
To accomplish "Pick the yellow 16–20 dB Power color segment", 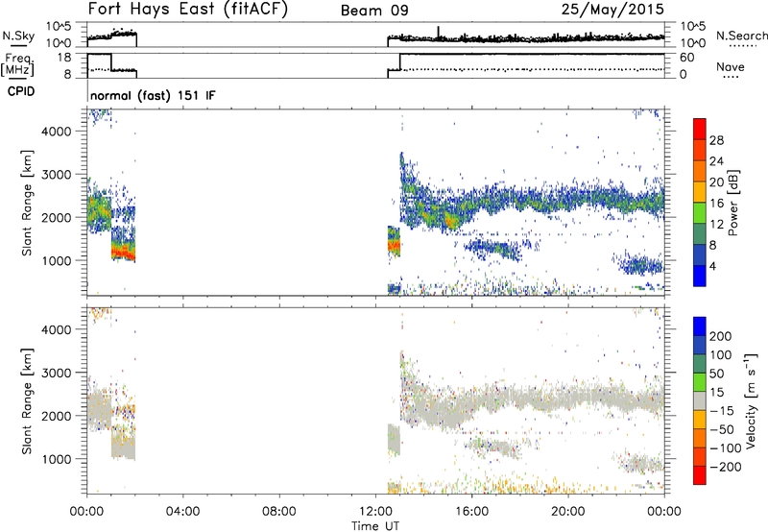I will 700,192.
